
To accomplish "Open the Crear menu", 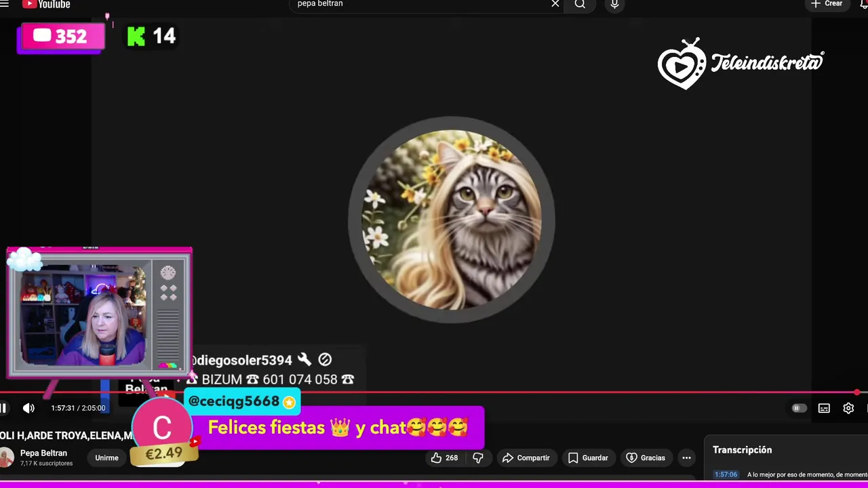I will [x=827, y=4].
